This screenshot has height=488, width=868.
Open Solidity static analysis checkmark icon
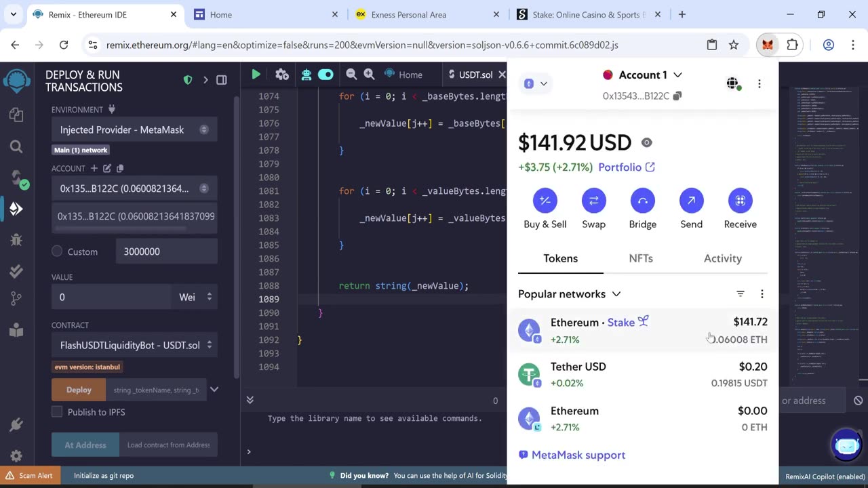point(16,271)
